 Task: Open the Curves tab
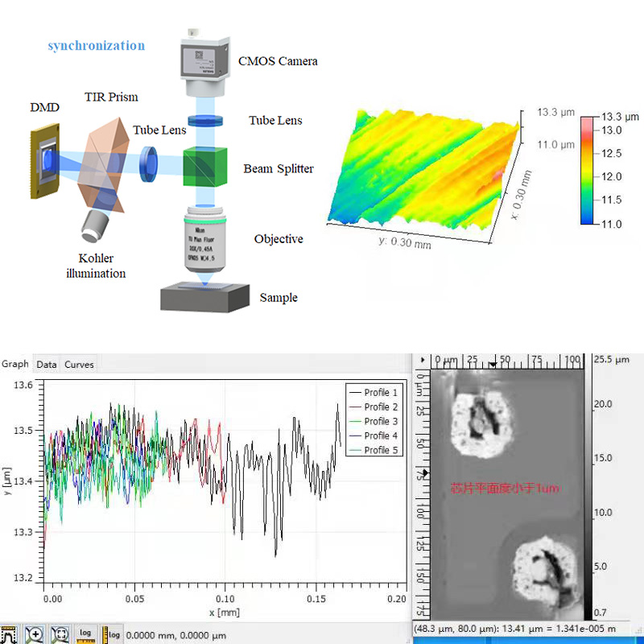click(x=79, y=365)
